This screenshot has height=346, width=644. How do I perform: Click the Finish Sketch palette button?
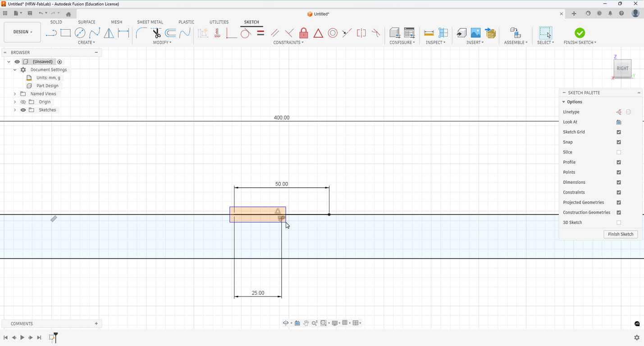click(x=621, y=234)
